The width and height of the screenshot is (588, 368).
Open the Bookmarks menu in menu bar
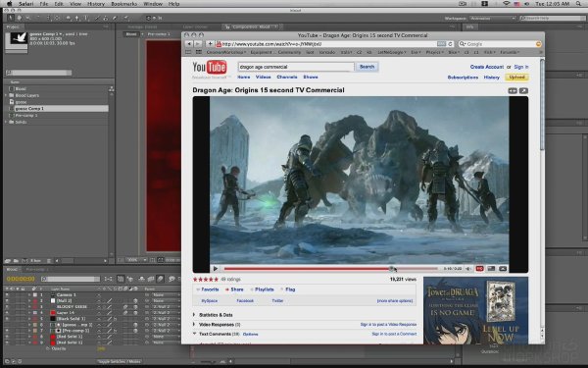[x=123, y=4]
